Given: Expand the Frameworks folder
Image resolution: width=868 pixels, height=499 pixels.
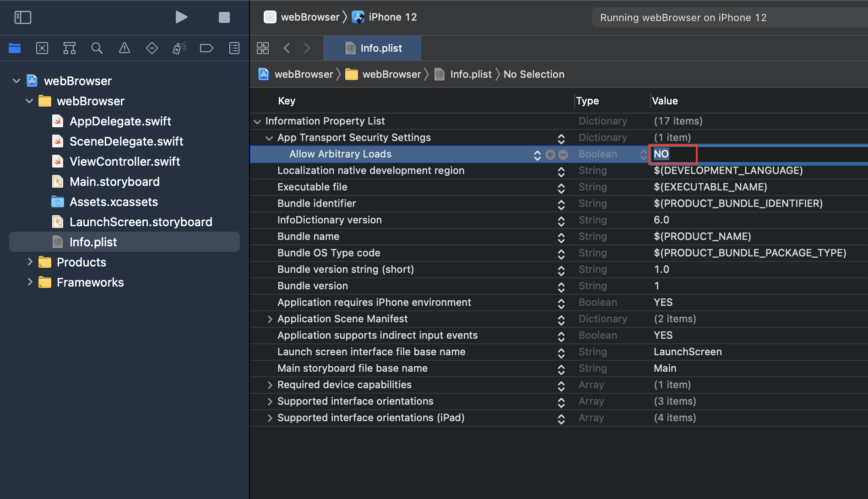Looking at the screenshot, I should pos(30,282).
